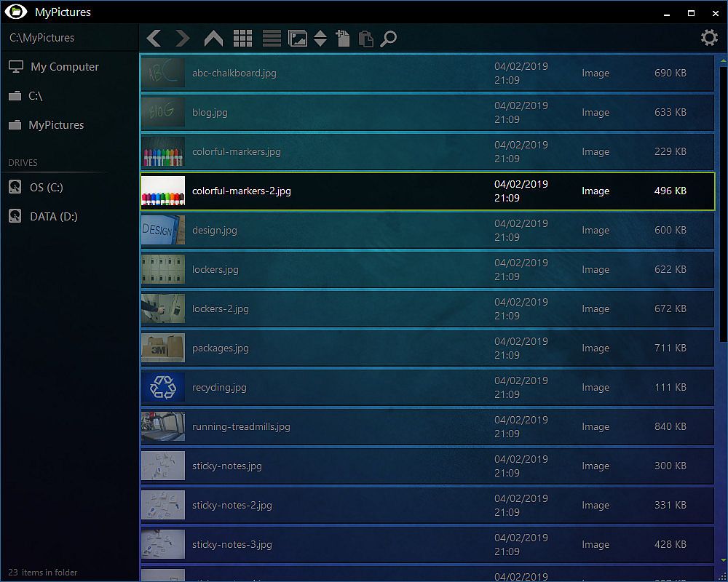
Task: Go forward with the right arrow
Action: coord(182,38)
